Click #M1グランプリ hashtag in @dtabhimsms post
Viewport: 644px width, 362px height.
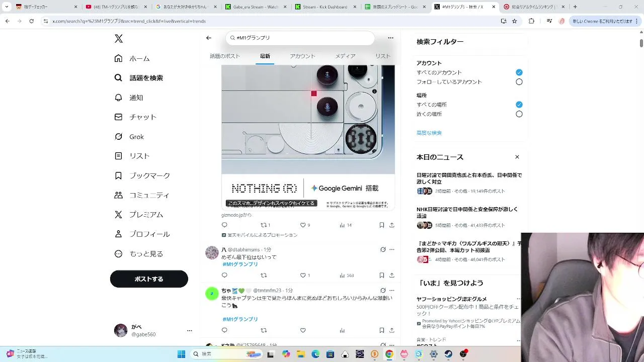(240, 264)
